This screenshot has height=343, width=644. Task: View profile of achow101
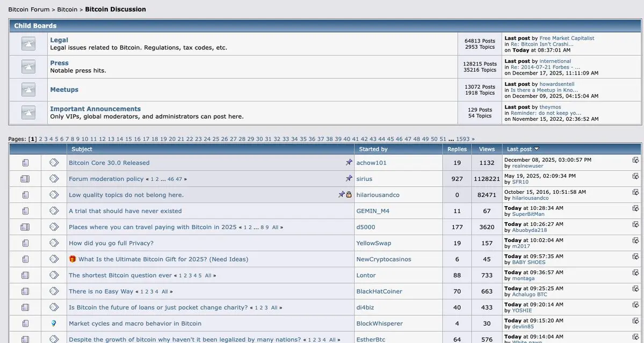(x=371, y=163)
